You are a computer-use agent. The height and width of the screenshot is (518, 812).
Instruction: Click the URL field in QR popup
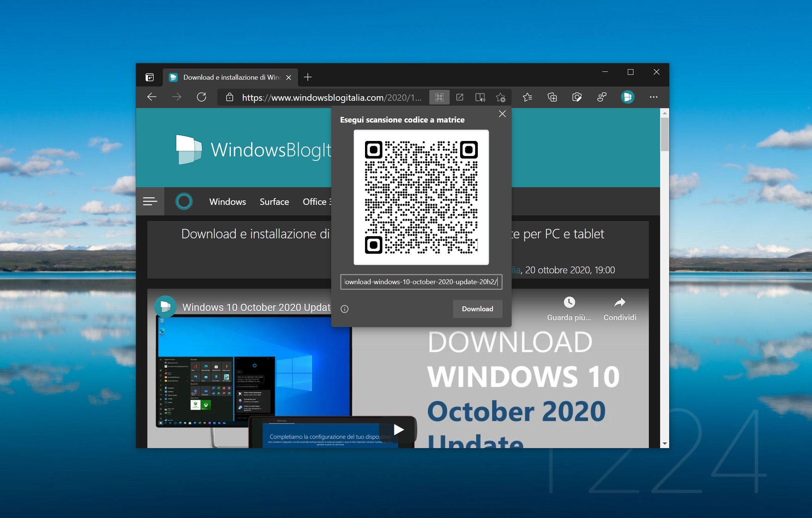(x=421, y=282)
